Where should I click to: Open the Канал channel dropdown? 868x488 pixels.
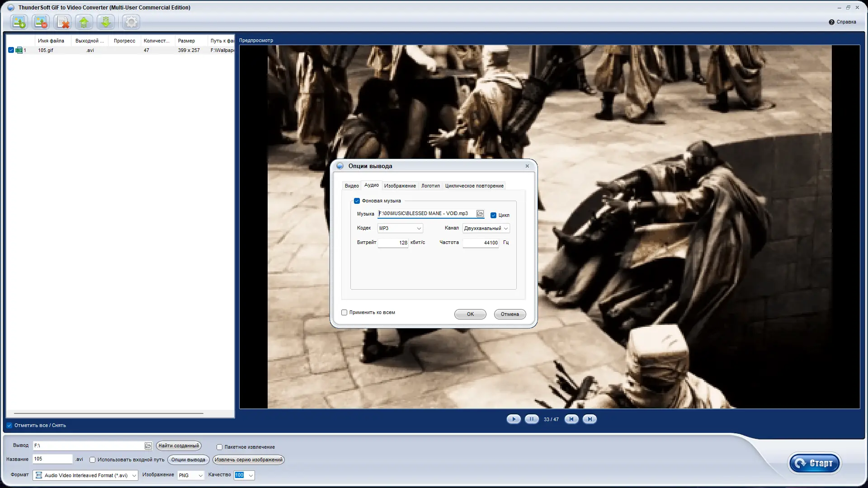pyautogui.click(x=486, y=228)
